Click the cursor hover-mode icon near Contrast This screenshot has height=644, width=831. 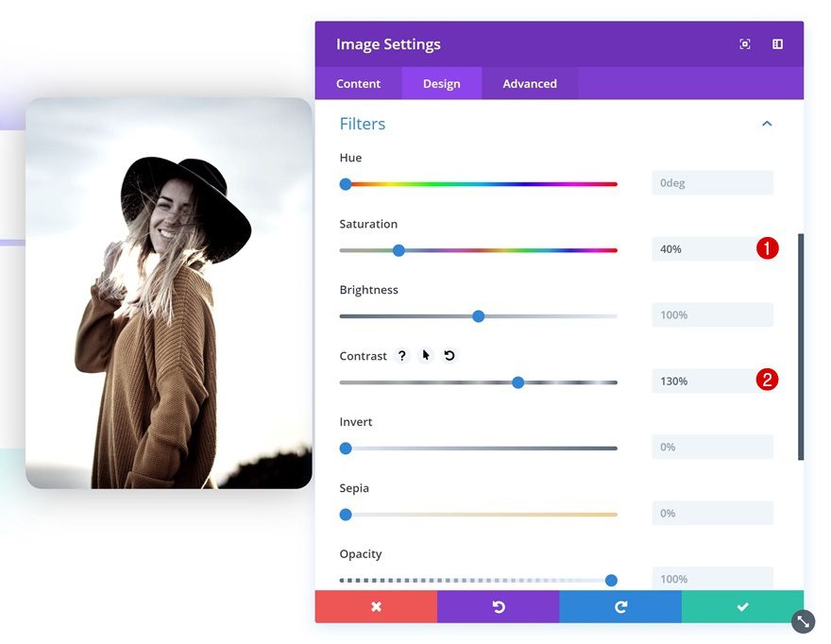tap(425, 355)
